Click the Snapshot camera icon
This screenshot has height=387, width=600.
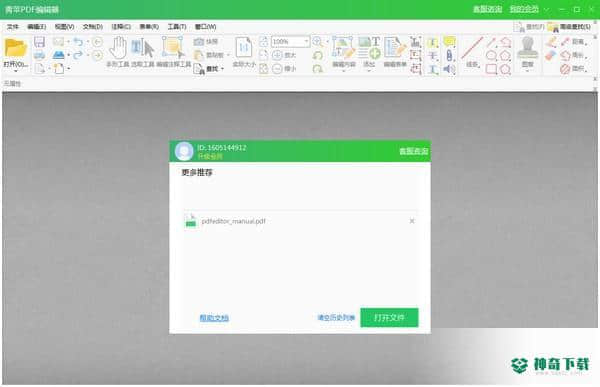click(198, 41)
